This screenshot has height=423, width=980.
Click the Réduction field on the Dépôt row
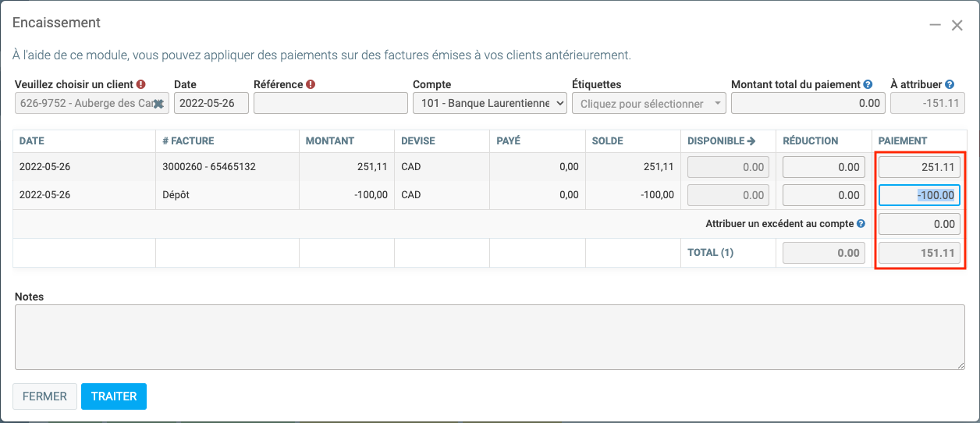[x=824, y=195]
